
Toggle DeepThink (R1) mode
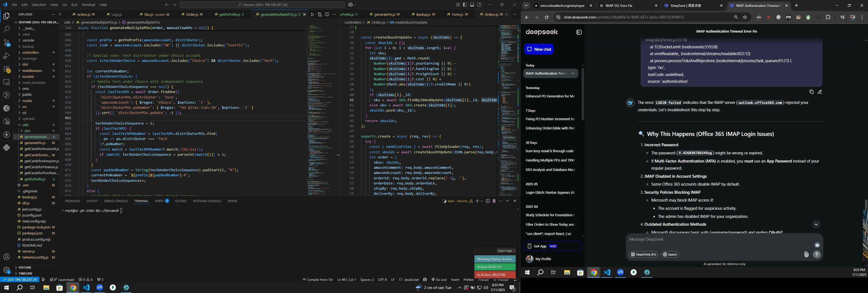click(644, 254)
